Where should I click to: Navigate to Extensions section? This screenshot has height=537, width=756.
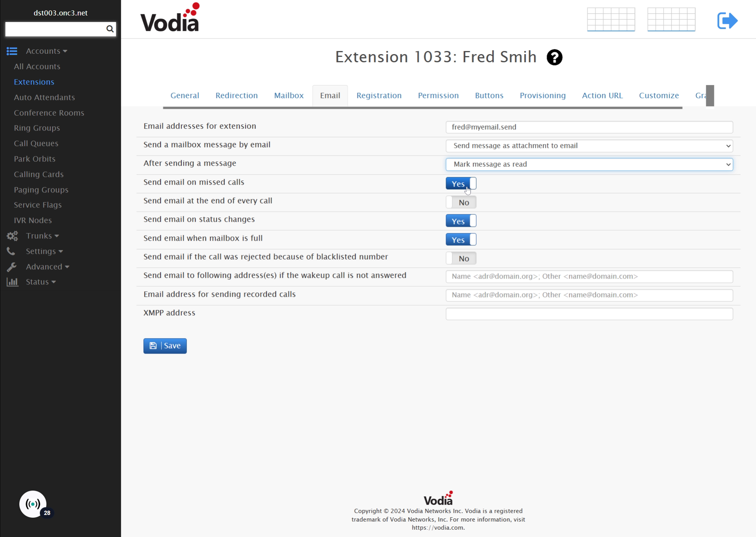click(34, 81)
